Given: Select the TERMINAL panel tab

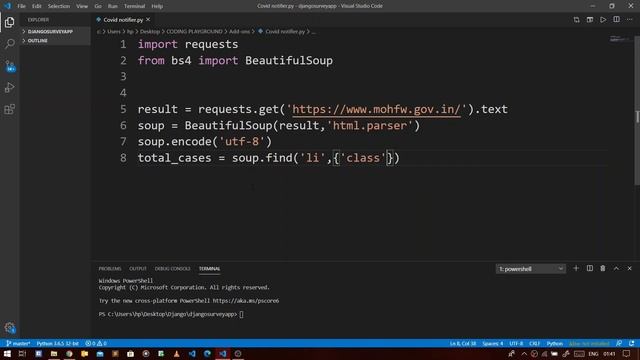Looking at the screenshot, I should (x=209, y=269).
